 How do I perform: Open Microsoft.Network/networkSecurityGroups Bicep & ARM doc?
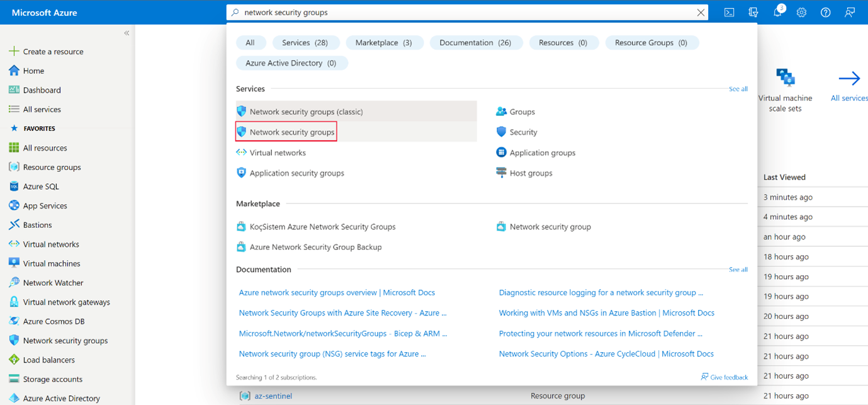(343, 333)
